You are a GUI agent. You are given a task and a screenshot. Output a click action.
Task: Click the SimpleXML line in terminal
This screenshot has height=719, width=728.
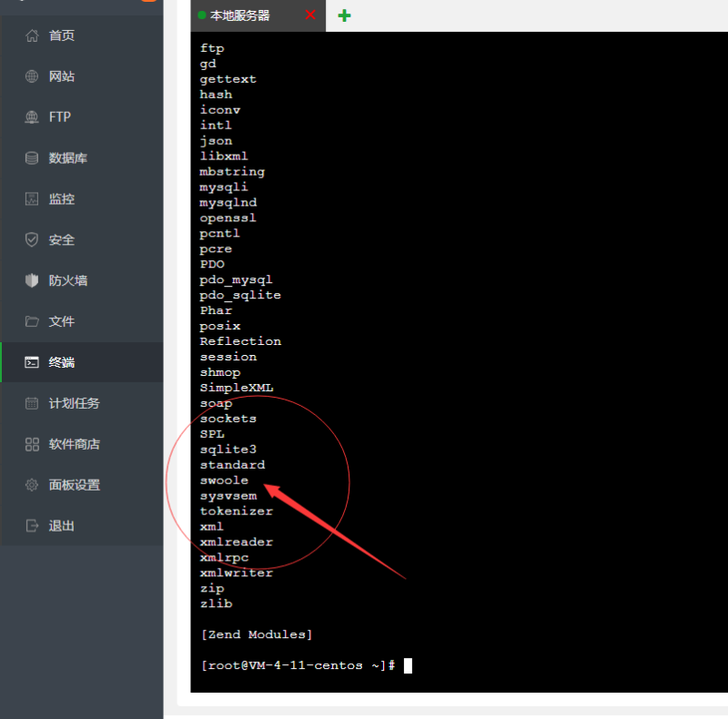click(x=237, y=388)
